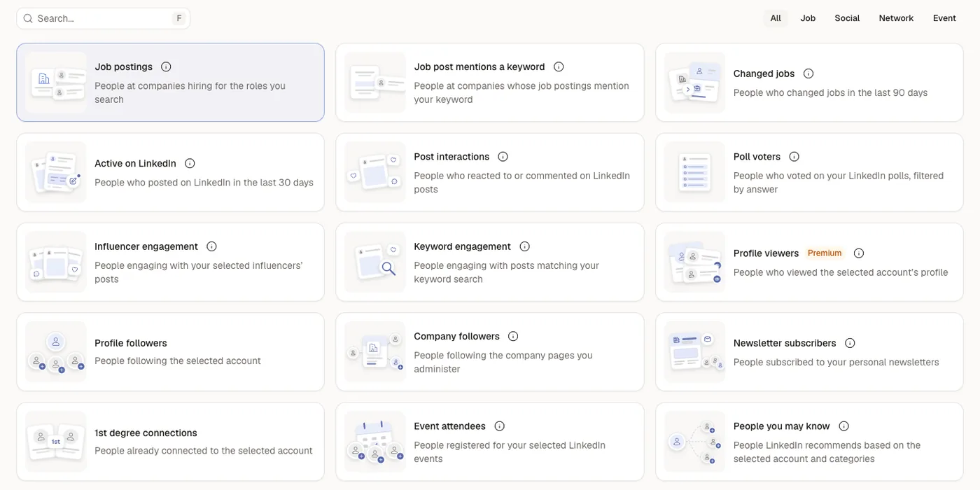Click the info icon after the Premium badge
Screen dimensions: 980x490
(859, 253)
